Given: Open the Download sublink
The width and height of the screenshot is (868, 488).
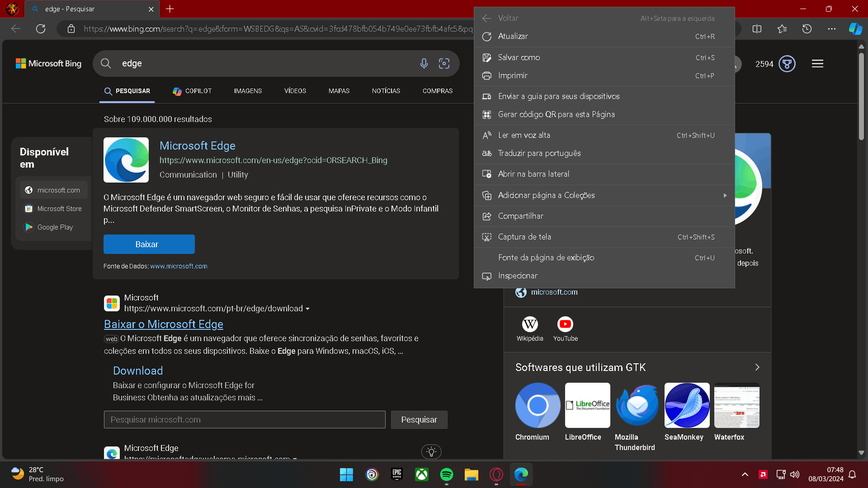Looking at the screenshot, I should point(138,371).
